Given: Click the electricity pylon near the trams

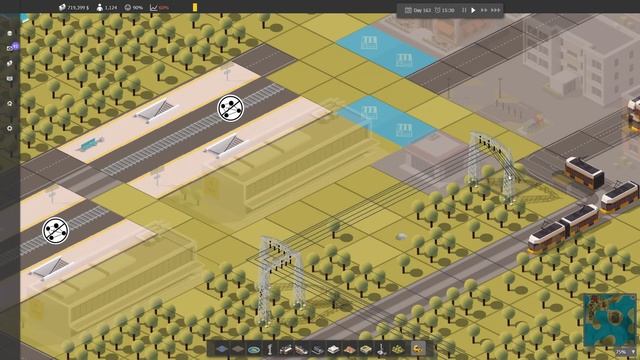Looking at the screenshot, I should click(x=493, y=167).
